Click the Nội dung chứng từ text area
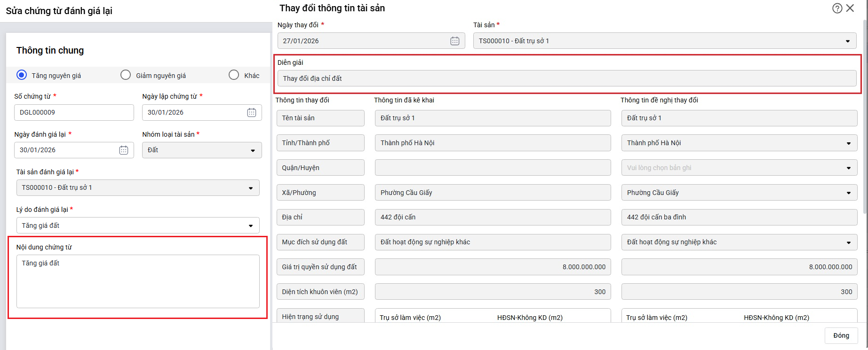Viewport: 868px width, 350px height. (x=138, y=281)
